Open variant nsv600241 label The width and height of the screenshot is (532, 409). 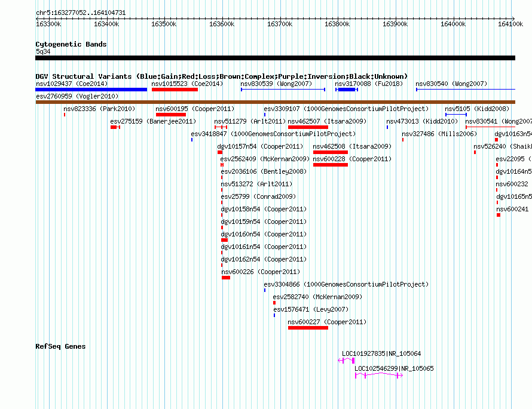pyautogui.click(x=512, y=209)
